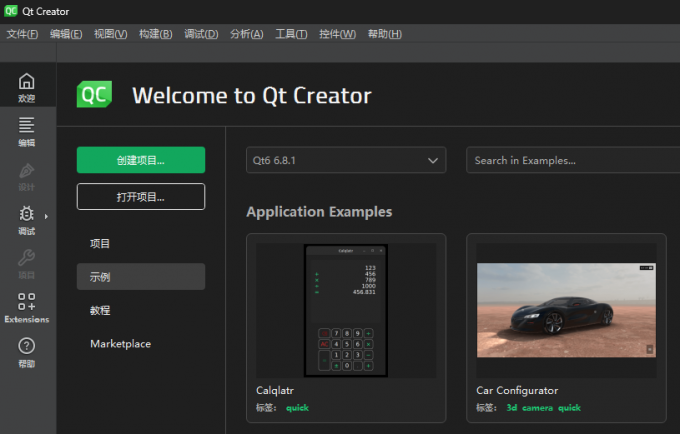Select the Design (设计) mode icon
The image size is (680, 434).
pyautogui.click(x=27, y=171)
